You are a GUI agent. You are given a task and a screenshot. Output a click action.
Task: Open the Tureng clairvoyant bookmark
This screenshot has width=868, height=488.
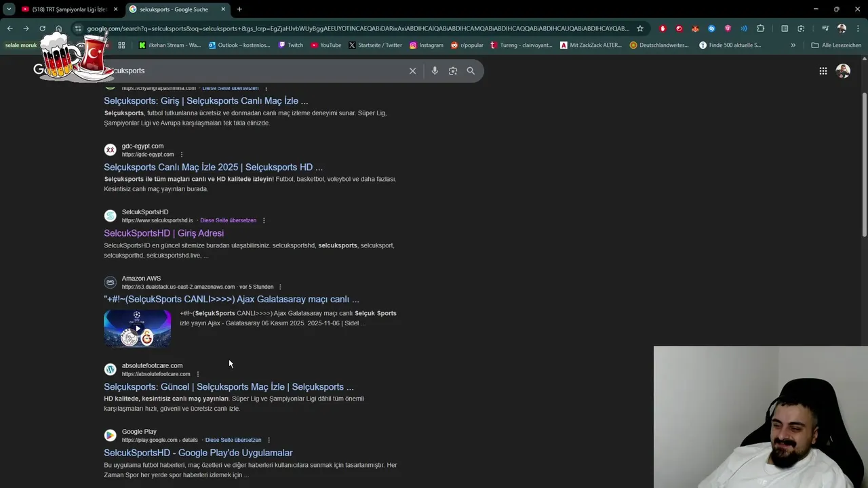[x=521, y=45]
